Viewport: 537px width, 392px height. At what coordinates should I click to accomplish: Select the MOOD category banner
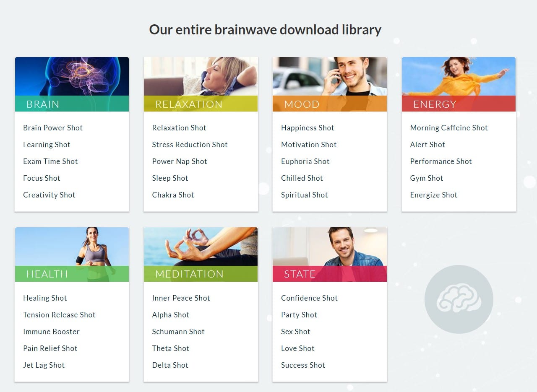329,104
